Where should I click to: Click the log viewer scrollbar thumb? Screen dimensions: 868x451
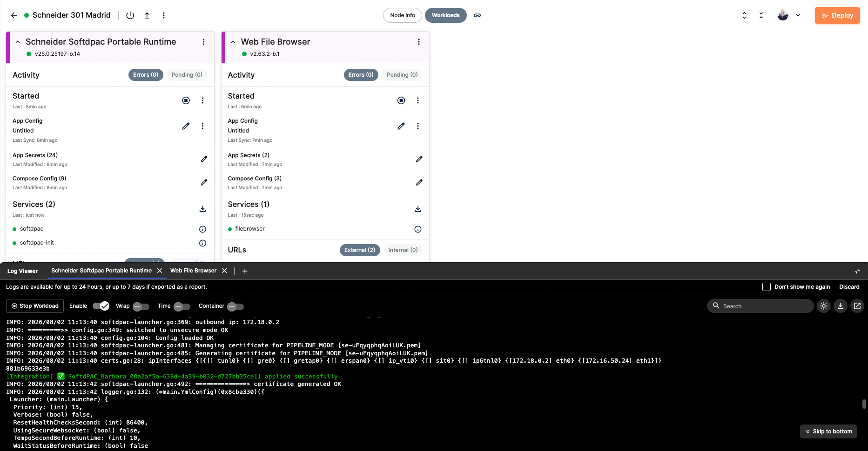click(x=864, y=404)
